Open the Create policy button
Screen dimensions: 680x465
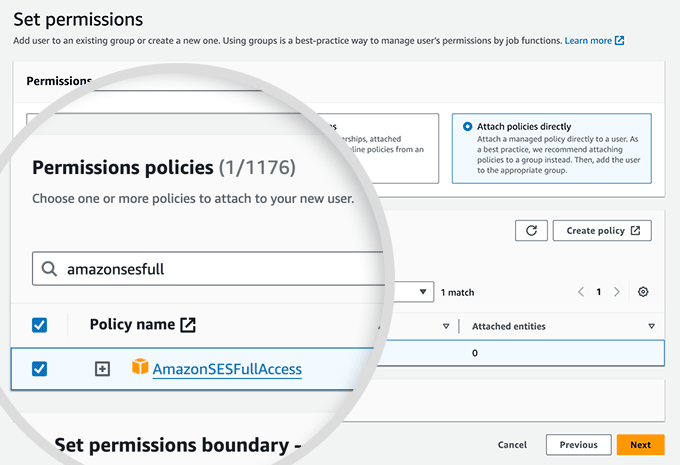pyautogui.click(x=602, y=231)
